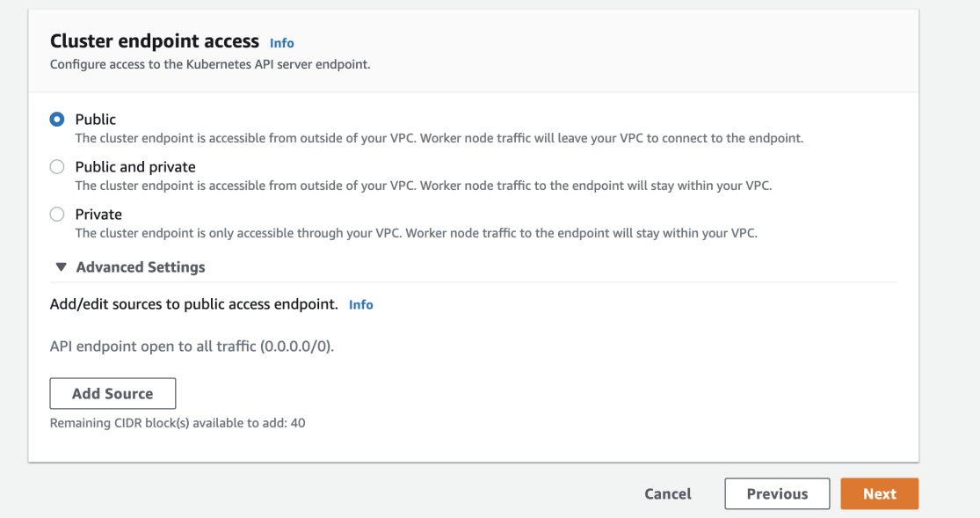980x518 pixels.
Task: Open Info link beside Cluster endpoint access
Action: [x=282, y=43]
